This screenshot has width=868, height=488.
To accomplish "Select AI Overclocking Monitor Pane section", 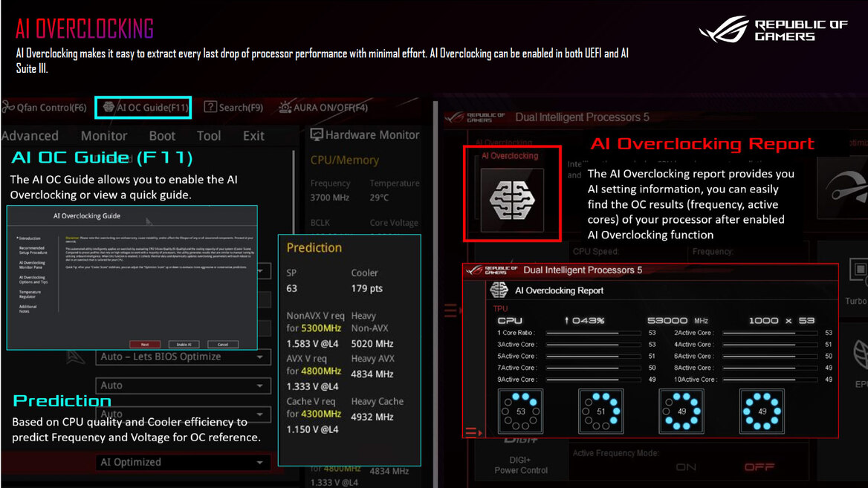I will [32, 265].
